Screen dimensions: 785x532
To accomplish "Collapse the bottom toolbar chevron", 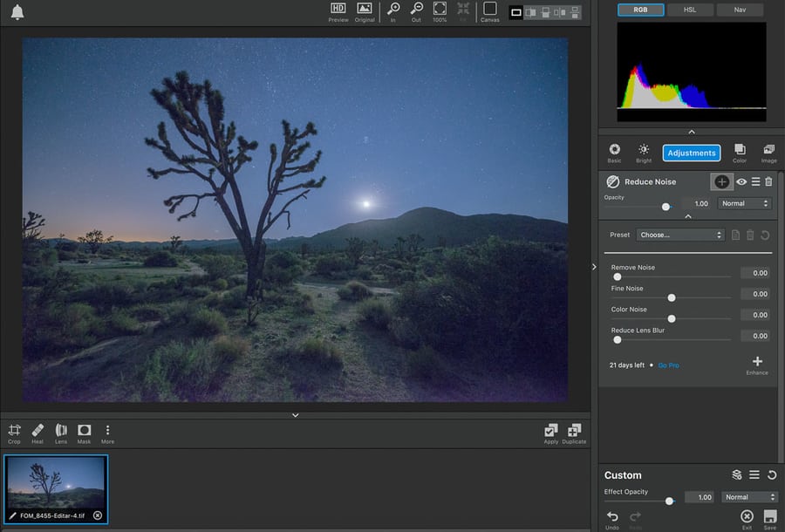I will coord(296,415).
